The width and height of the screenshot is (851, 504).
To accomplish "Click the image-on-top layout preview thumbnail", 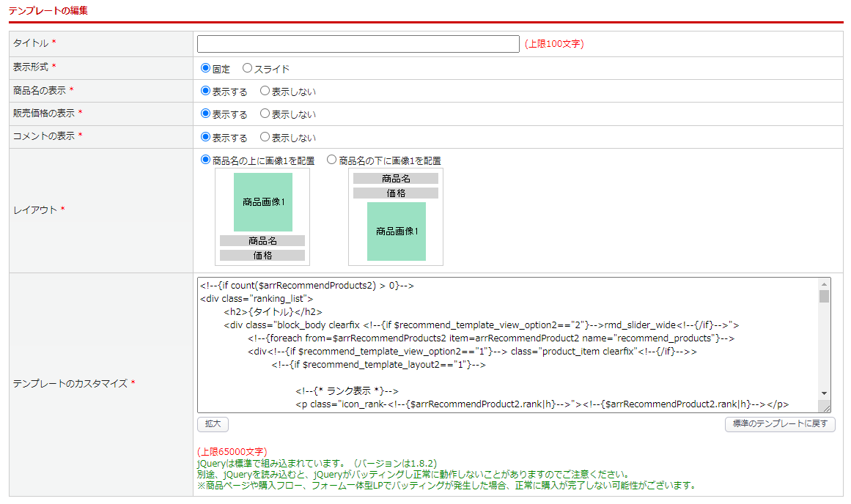I will tap(262, 217).
